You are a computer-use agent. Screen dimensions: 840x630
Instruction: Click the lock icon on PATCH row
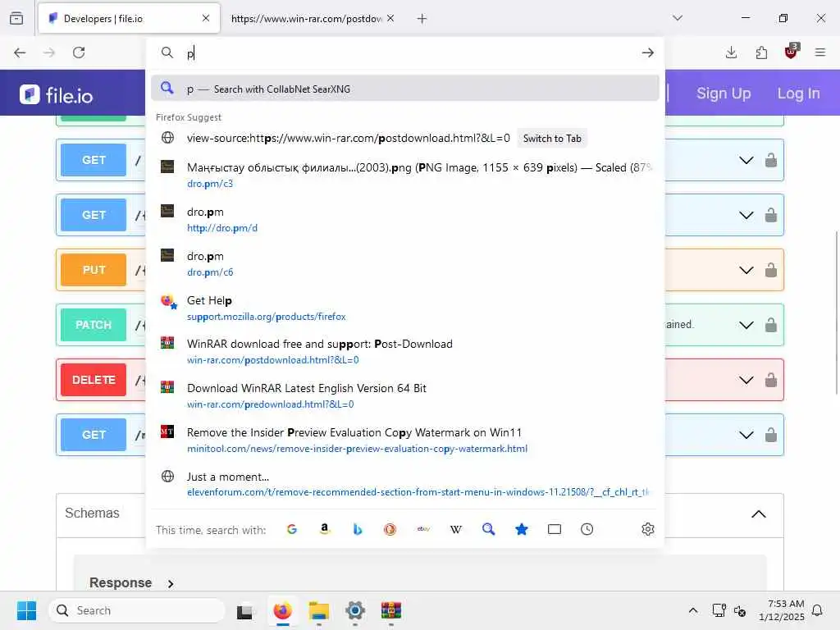[771, 325]
